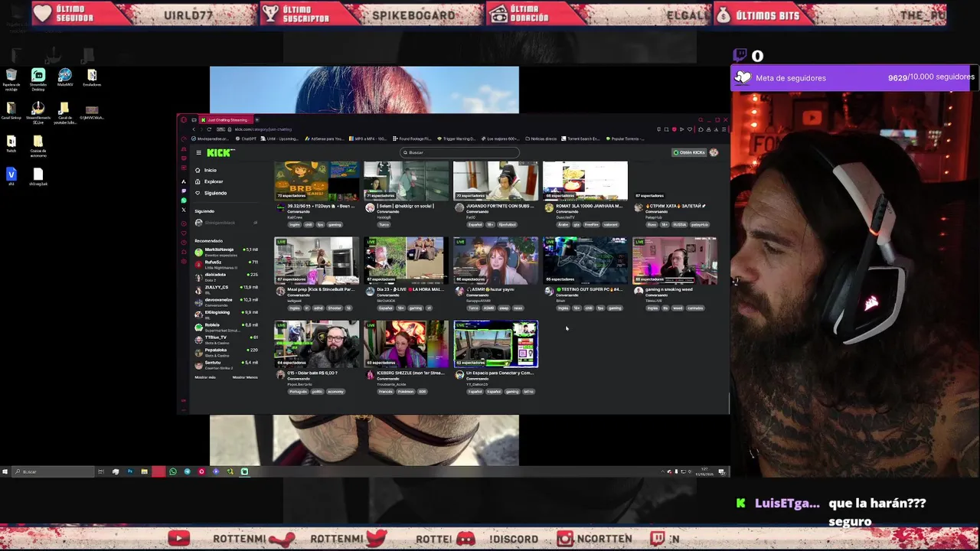This screenshot has height=551, width=980.
Task: Open X (Twitter) in the Opera sidebar
Action: pyautogui.click(x=184, y=210)
